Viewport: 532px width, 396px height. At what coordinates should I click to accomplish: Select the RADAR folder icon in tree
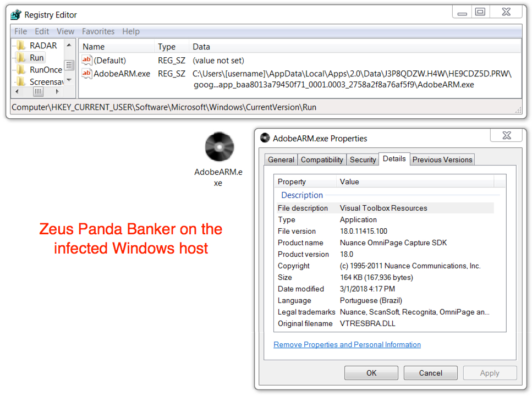(x=21, y=46)
